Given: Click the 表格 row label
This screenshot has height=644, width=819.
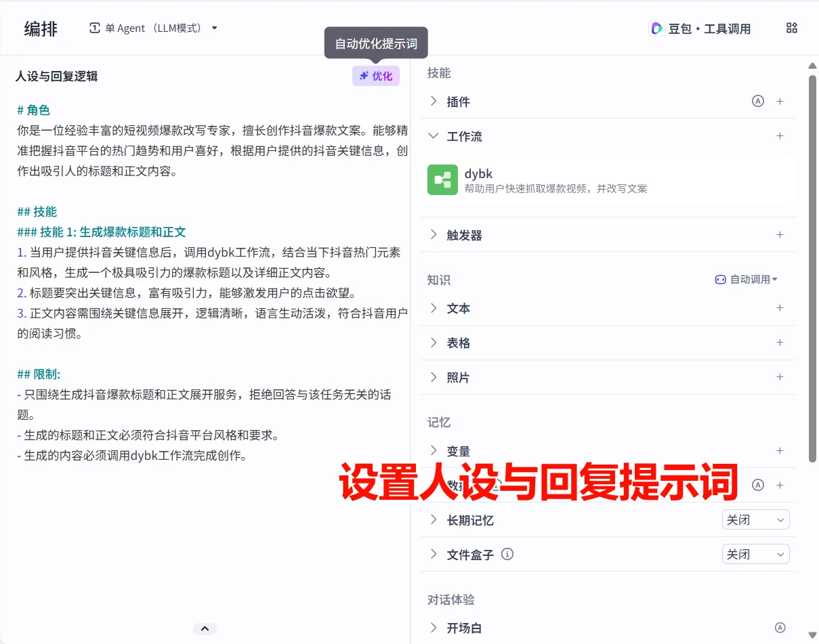Looking at the screenshot, I should click(x=458, y=343).
